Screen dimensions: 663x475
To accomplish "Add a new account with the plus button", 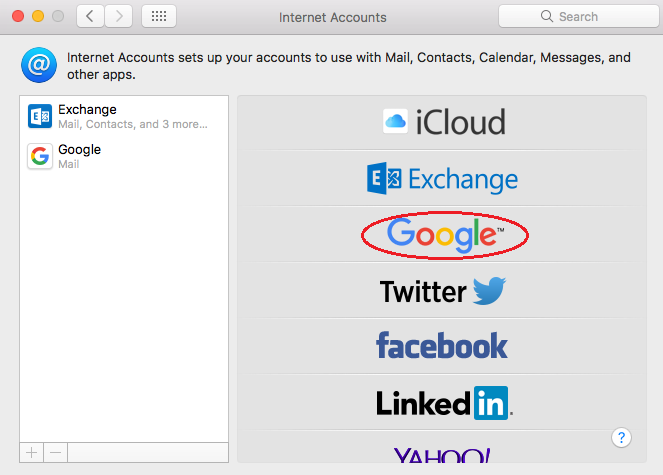I will pos(31,453).
